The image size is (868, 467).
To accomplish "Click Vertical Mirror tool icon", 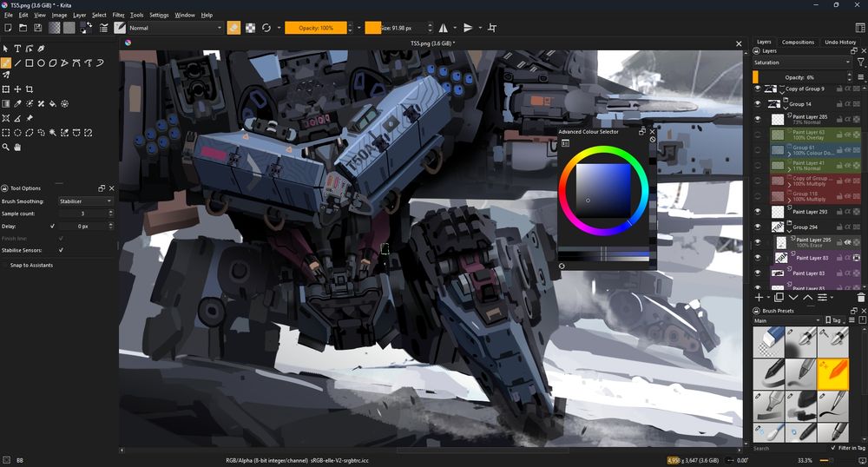I will pos(468,28).
